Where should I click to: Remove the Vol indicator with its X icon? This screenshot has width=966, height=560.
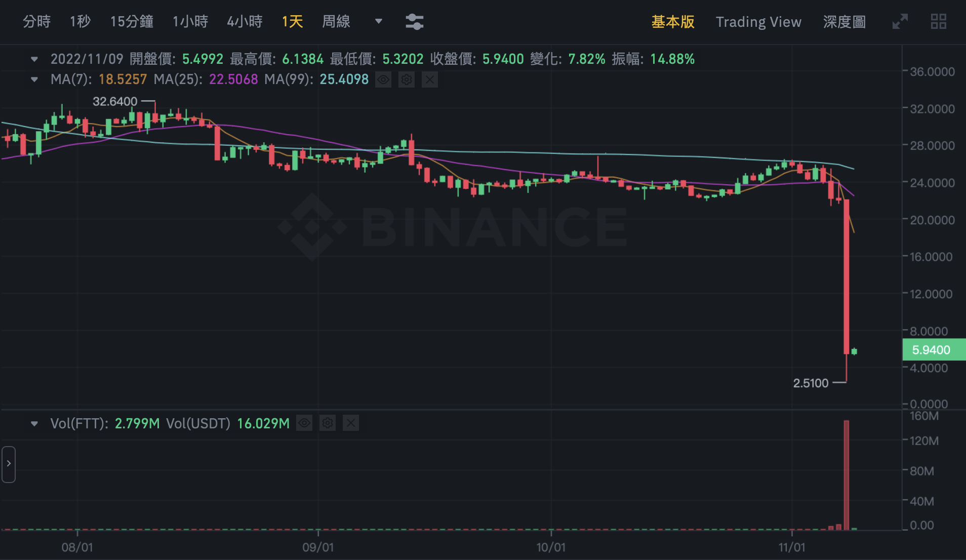click(350, 423)
